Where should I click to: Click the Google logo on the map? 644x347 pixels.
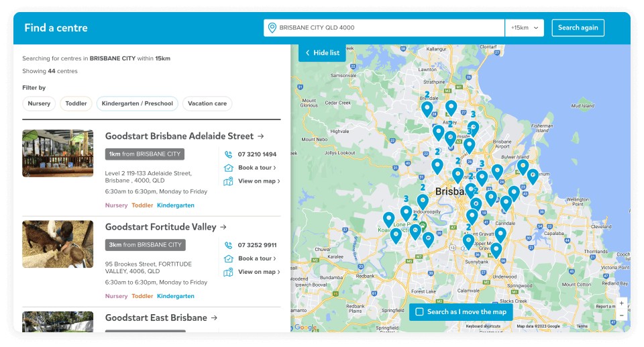305,328
